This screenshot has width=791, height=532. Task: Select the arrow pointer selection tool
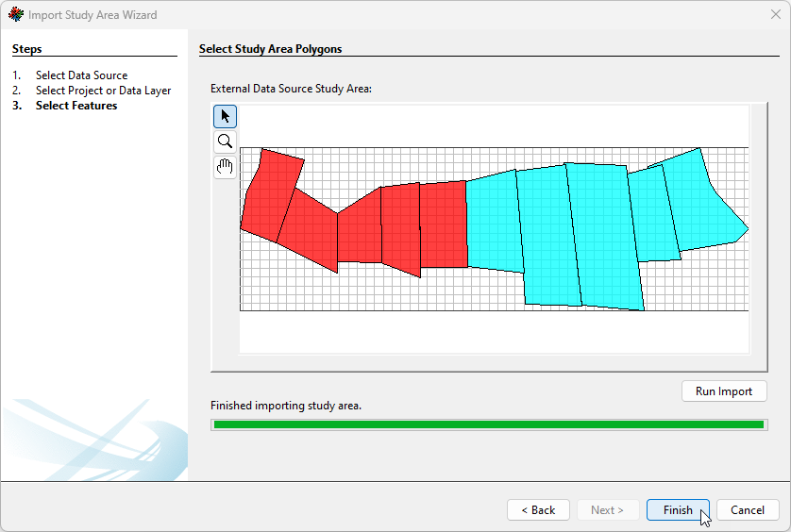[226, 116]
